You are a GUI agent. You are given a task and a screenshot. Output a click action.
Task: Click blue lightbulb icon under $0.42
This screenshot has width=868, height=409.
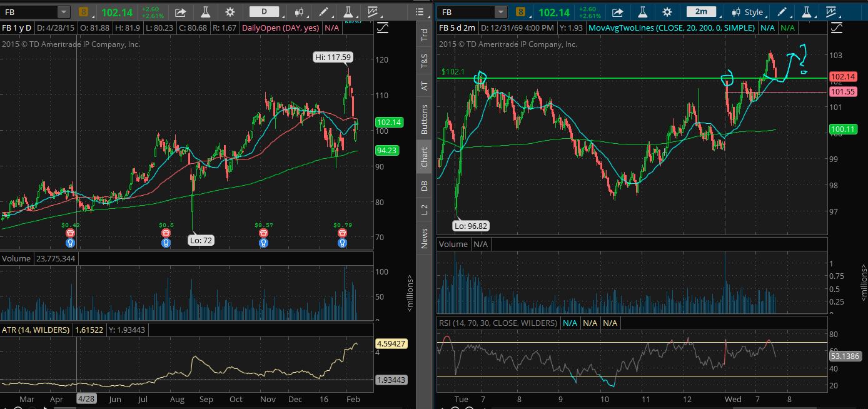point(71,242)
